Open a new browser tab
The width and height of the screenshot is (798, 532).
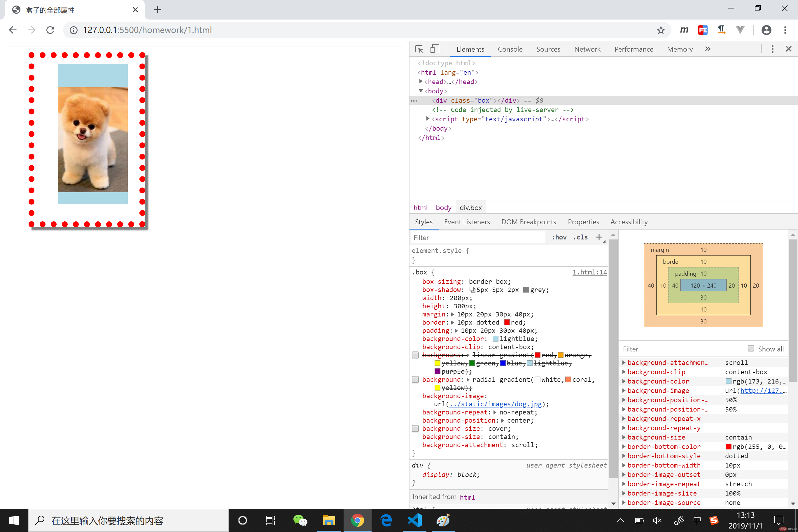(x=157, y=10)
